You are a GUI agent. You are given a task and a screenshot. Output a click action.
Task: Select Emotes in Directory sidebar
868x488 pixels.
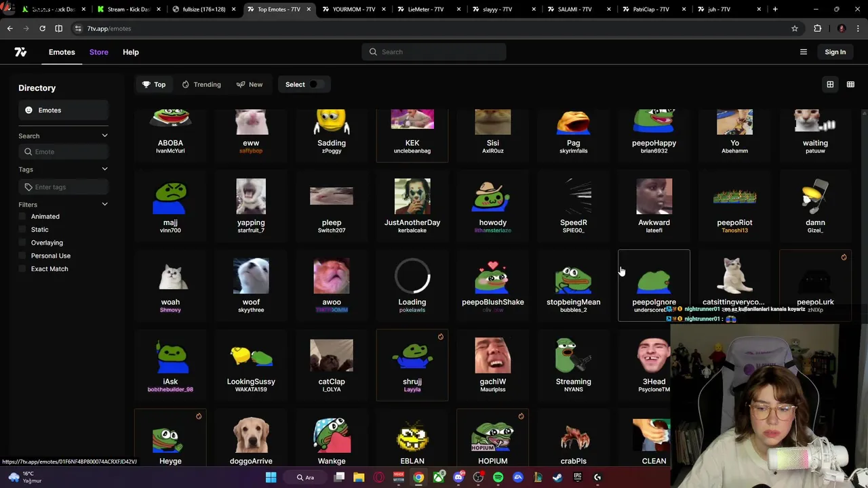point(63,110)
